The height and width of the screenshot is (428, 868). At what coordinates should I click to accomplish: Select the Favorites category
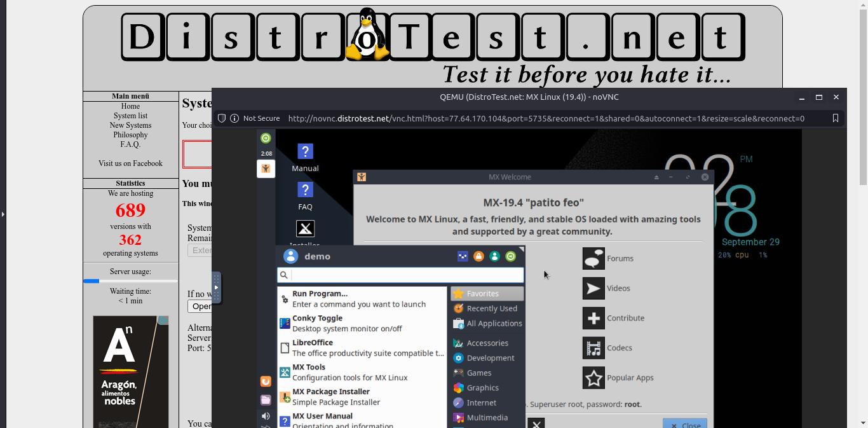point(487,294)
